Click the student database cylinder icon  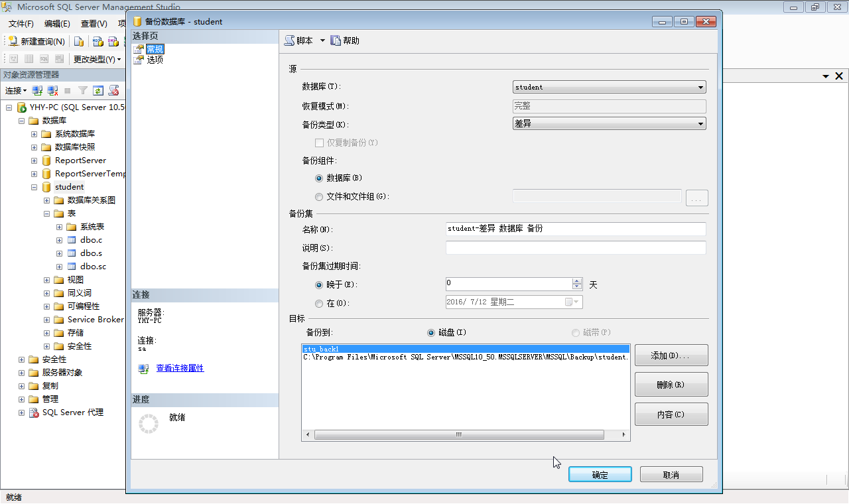coord(46,187)
